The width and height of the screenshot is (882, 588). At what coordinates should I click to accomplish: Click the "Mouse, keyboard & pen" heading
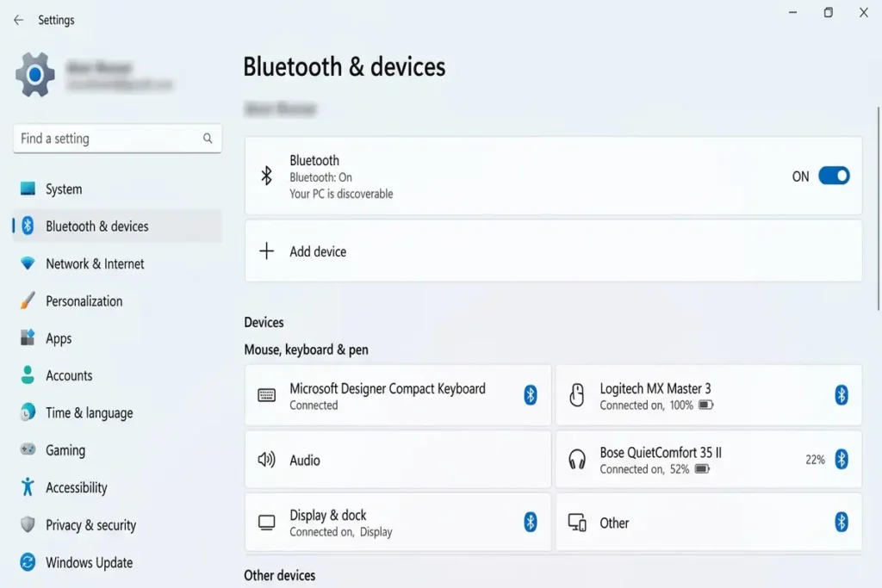[x=306, y=350]
